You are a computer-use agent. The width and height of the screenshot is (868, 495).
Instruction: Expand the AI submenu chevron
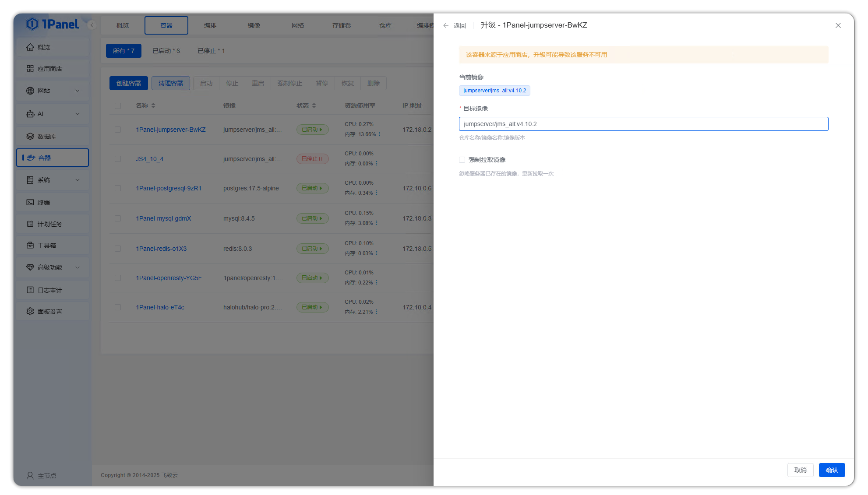click(x=78, y=114)
